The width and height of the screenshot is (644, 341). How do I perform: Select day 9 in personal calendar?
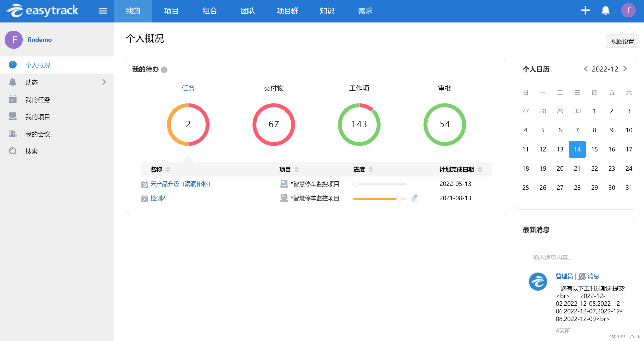[x=612, y=130]
